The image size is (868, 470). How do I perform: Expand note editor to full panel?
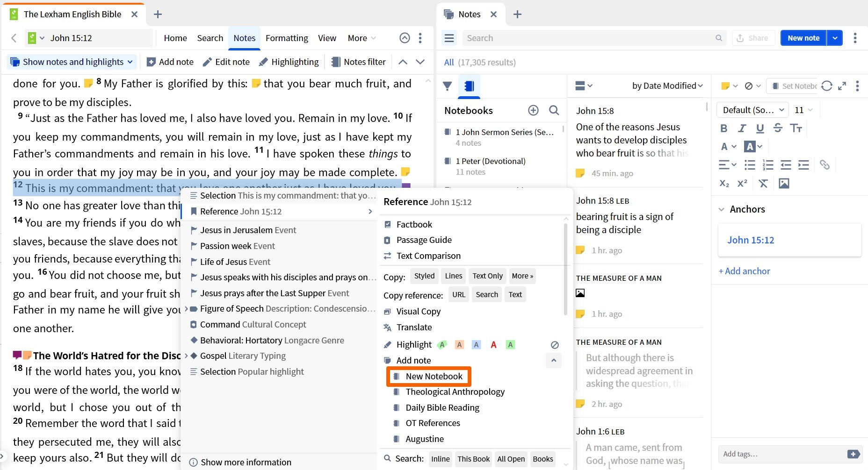pyautogui.click(x=842, y=86)
